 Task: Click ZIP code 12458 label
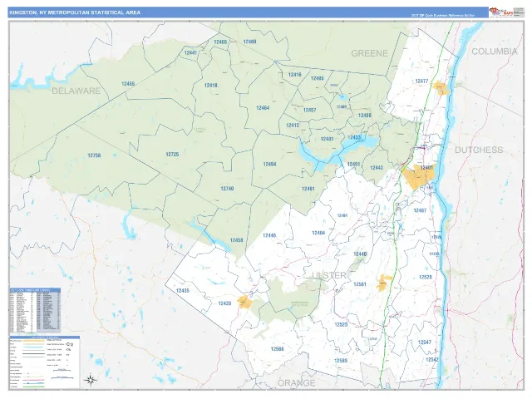[x=236, y=240]
